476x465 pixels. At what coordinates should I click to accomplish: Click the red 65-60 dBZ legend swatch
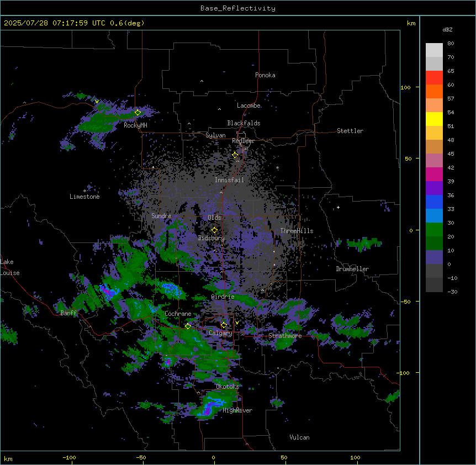(434, 78)
